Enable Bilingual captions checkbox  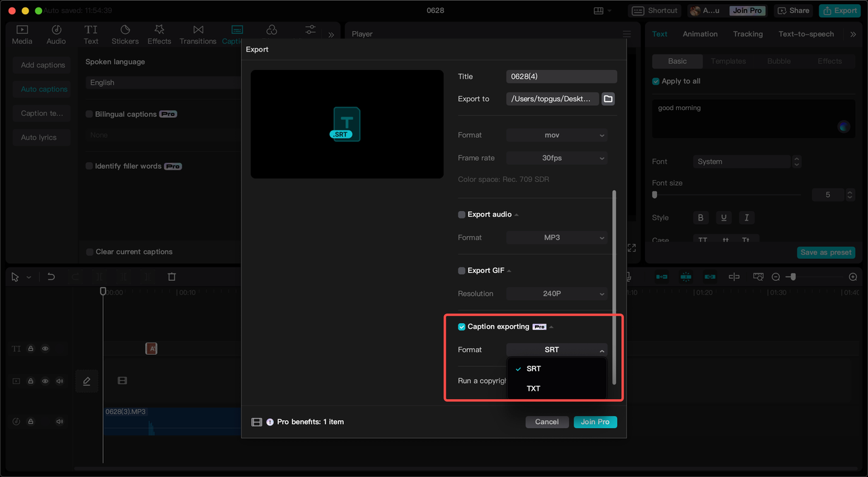(89, 115)
